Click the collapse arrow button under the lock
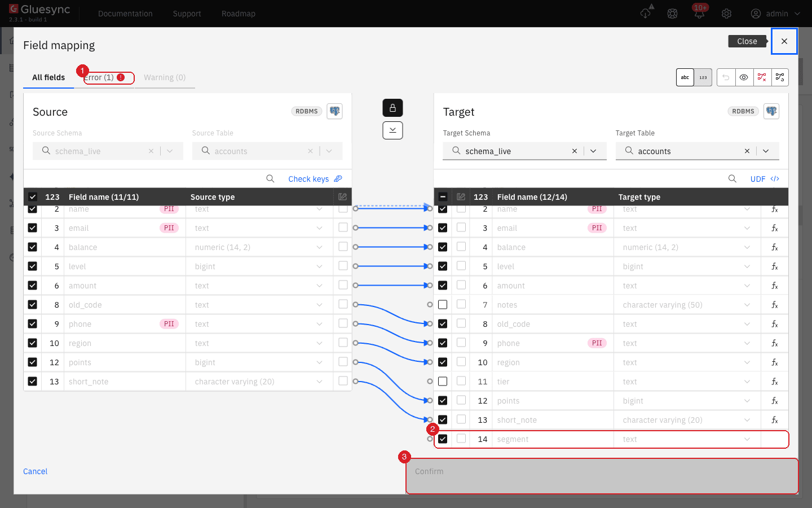Image resolution: width=812 pixels, height=508 pixels. pos(392,130)
